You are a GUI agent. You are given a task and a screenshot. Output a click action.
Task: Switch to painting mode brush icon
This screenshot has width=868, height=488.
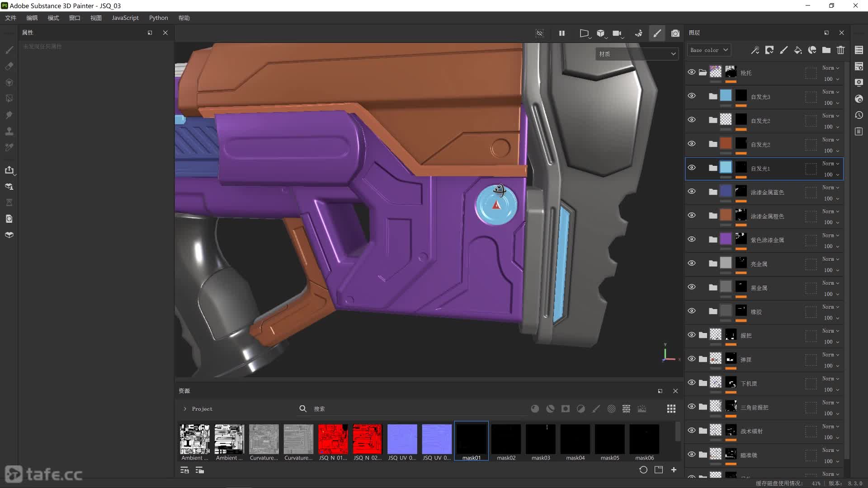coord(657,33)
